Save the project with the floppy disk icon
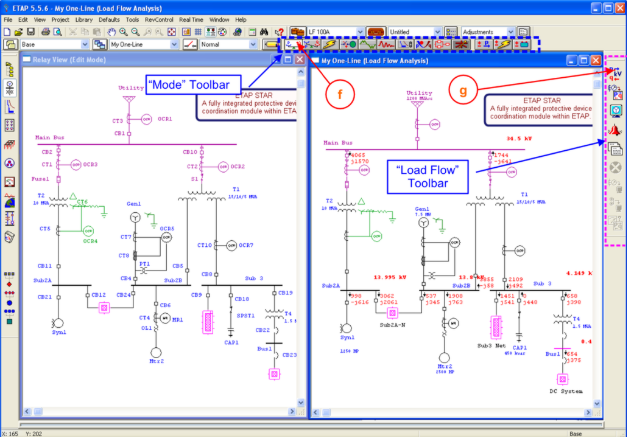 point(31,32)
